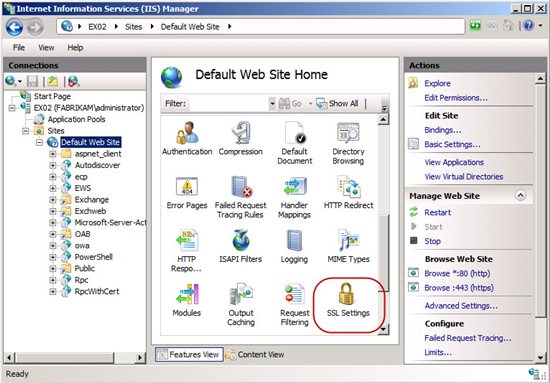Open the HTTP Redirect feature

[x=348, y=192]
